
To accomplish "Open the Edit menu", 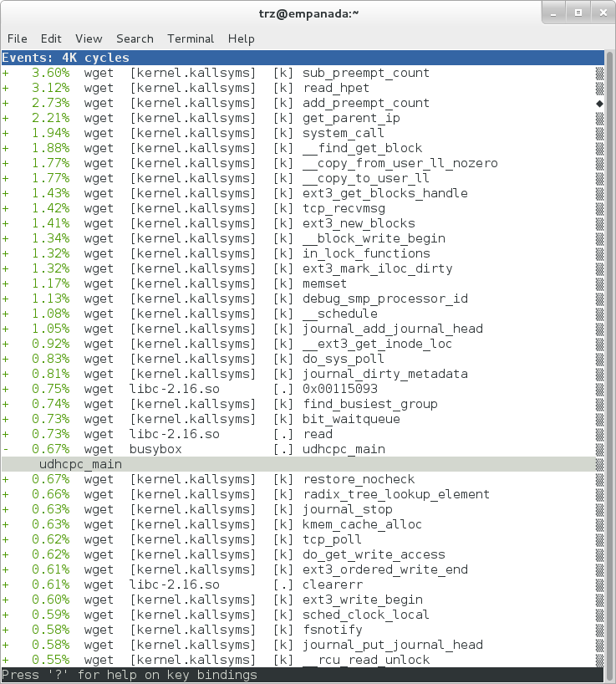I will pos(51,38).
